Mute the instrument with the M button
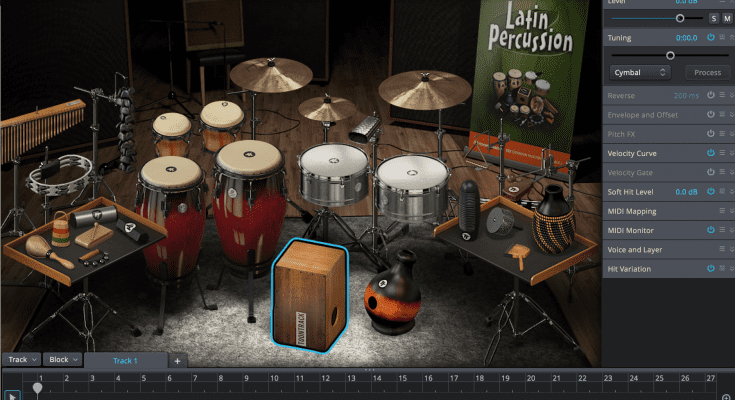Screen dimensions: 735x400 [x=726, y=18]
